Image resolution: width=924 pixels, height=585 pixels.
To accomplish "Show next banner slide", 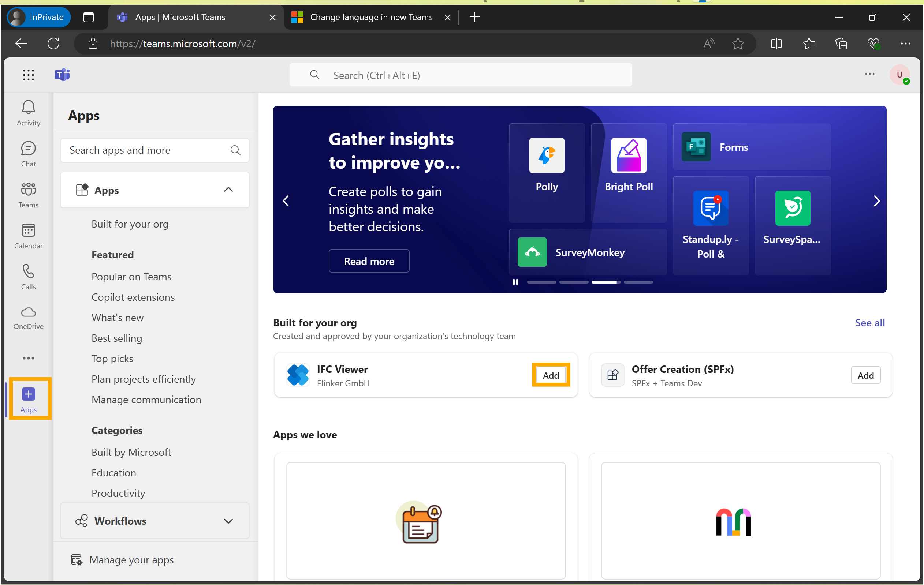I will pos(876,201).
